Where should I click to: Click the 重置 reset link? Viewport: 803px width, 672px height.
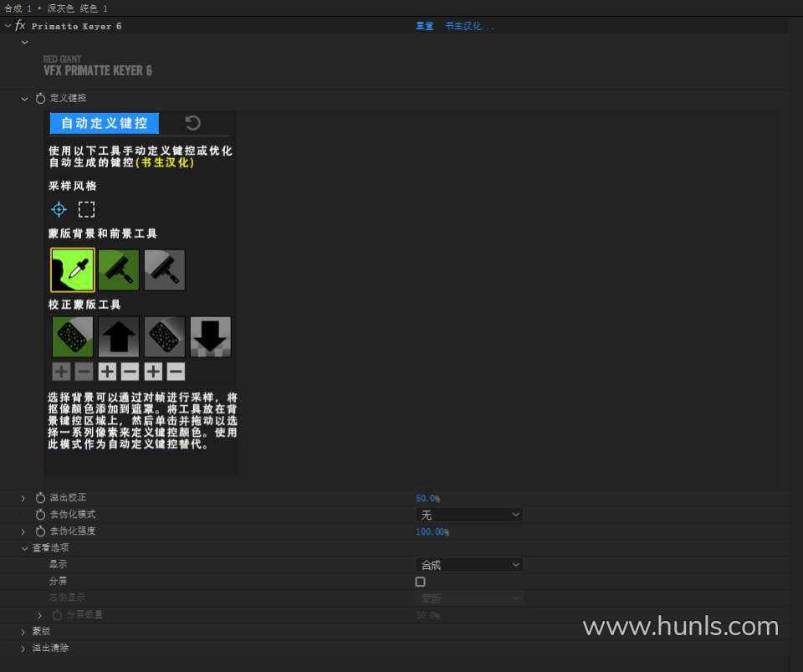click(425, 26)
